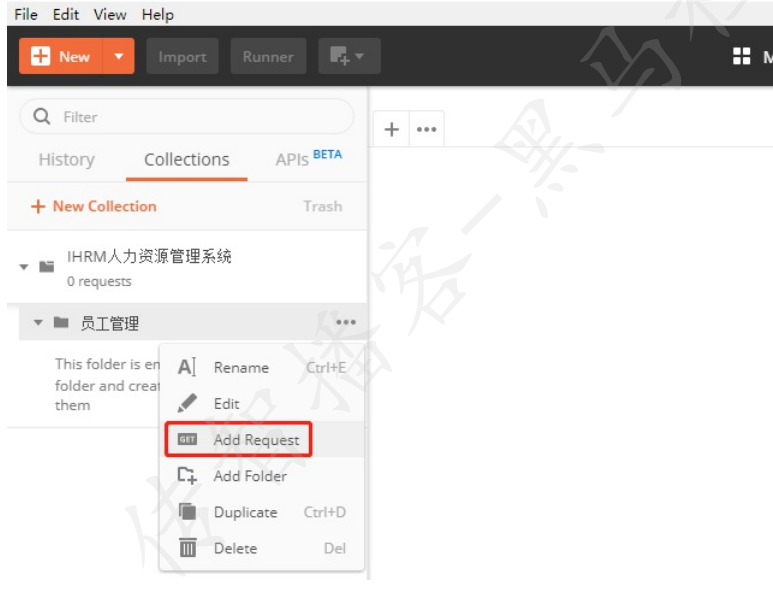This screenshot has width=773, height=593.
Task: Switch to the History tab
Action: point(67,160)
